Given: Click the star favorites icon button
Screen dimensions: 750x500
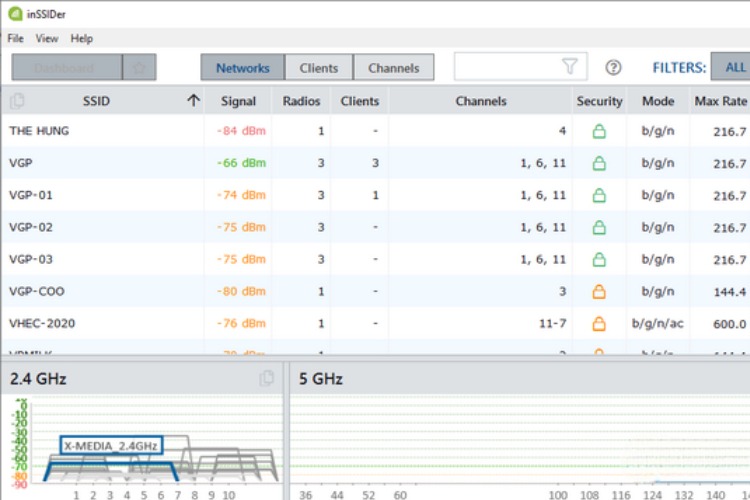Looking at the screenshot, I should [x=139, y=68].
